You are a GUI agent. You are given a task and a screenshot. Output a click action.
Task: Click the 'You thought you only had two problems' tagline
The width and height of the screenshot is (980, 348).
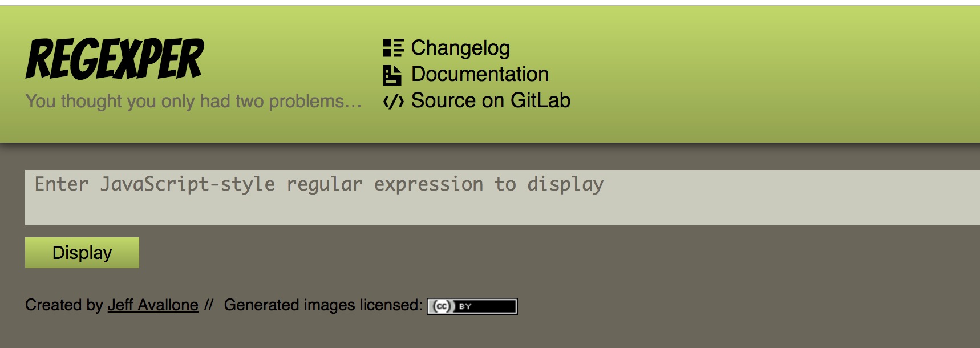(193, 101)
